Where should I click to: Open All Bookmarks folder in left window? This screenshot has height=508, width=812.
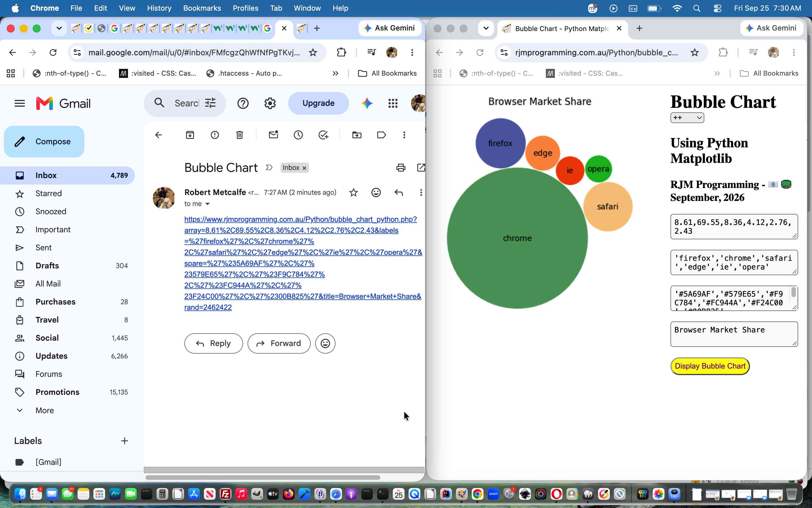388,73
